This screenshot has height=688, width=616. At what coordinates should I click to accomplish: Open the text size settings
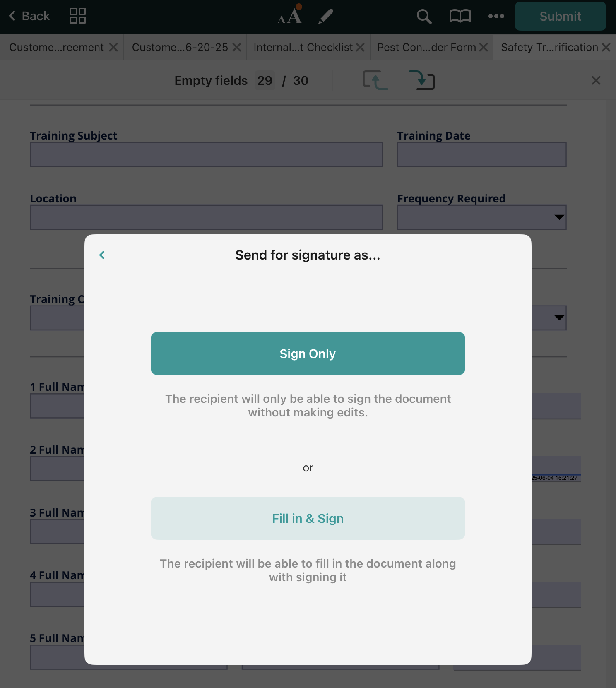pyautogui.click(x=290, y=16)
